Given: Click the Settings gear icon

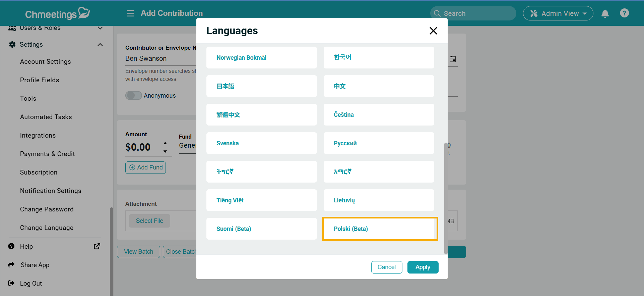Looking at the screenshot, I should pos(12,45).
